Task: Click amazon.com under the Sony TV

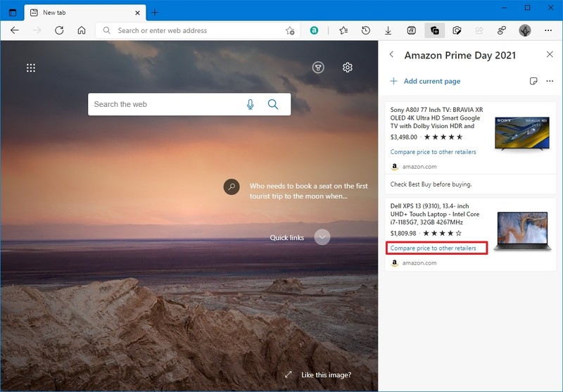Action: click(419, 167)
